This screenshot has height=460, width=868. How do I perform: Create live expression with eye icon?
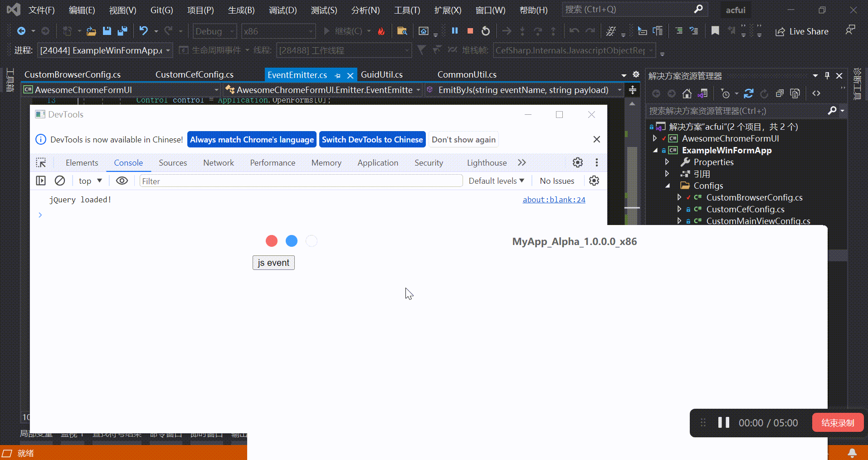pyautogui.click(x=122, y=181)
